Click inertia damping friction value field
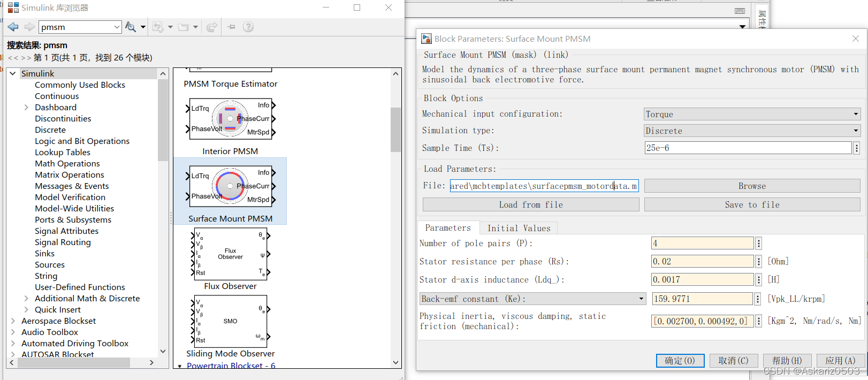868x380 pixels. click(x=702, y=321)
